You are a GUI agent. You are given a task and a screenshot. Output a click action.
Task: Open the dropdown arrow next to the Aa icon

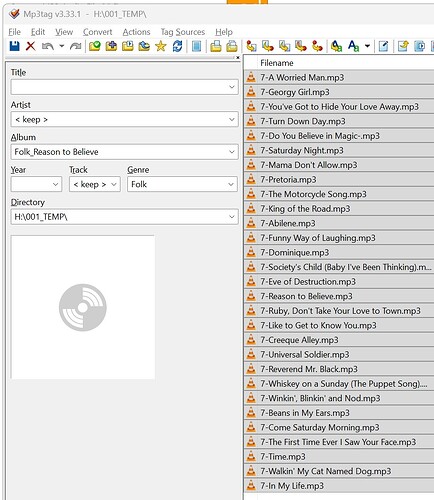[x=367, y=46]
